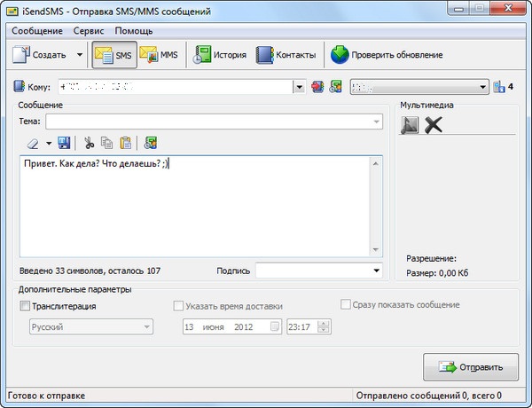Expand the Подпись signature dropdown
The image size is (532, 408).
(376, 271)
